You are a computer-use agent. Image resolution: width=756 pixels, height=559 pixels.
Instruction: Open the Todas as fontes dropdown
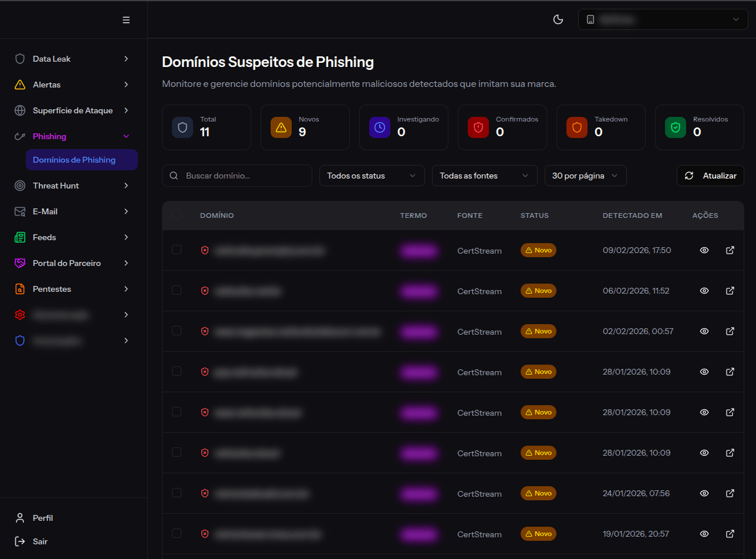coord(484,175)
